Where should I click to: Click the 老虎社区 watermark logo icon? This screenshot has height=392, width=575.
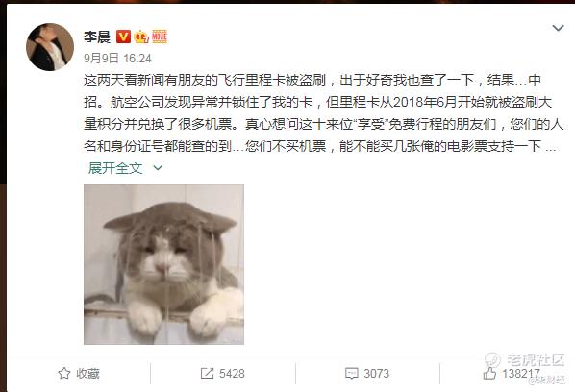492,359
